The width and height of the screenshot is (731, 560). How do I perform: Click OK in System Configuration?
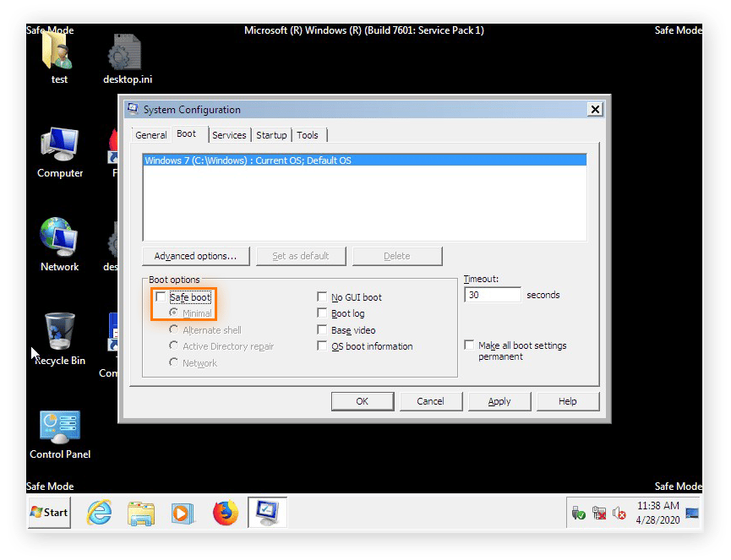pos(363,401)
